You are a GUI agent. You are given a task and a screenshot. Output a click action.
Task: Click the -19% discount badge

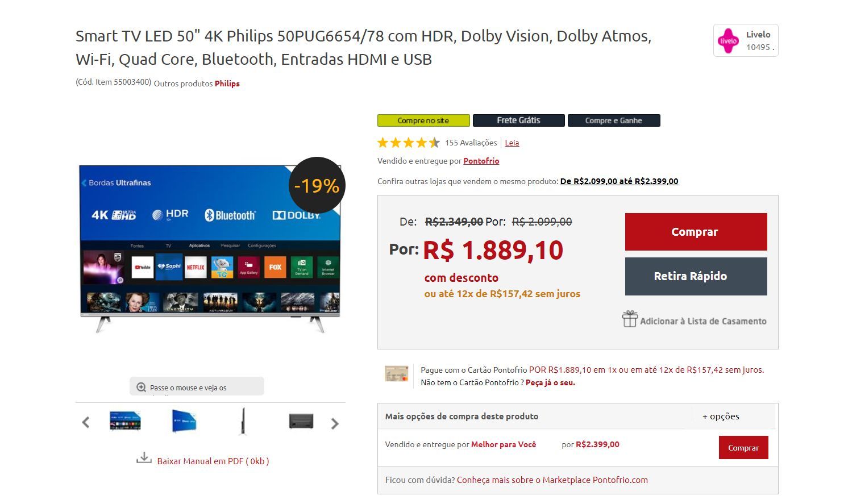click(x=317, y=186)
